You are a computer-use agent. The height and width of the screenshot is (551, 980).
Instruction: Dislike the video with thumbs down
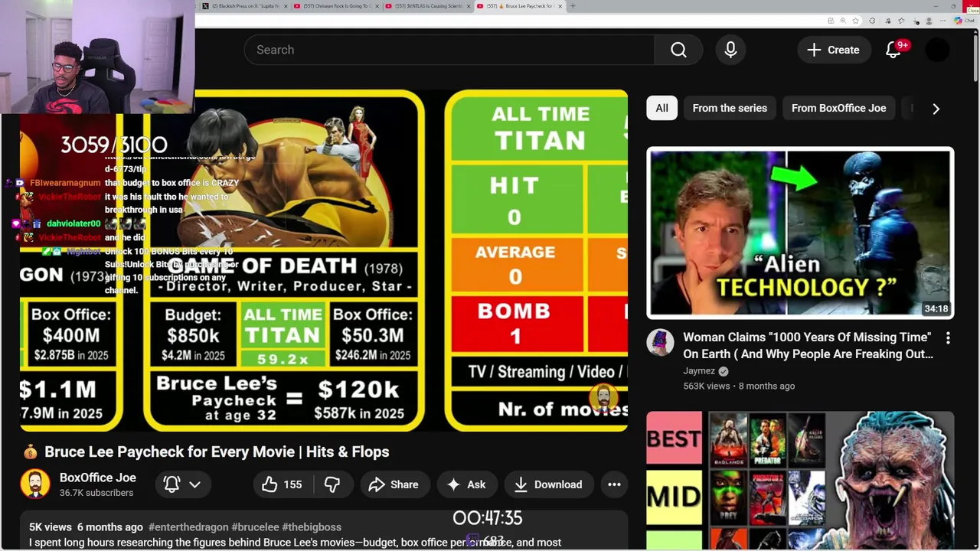click(332, 484)
